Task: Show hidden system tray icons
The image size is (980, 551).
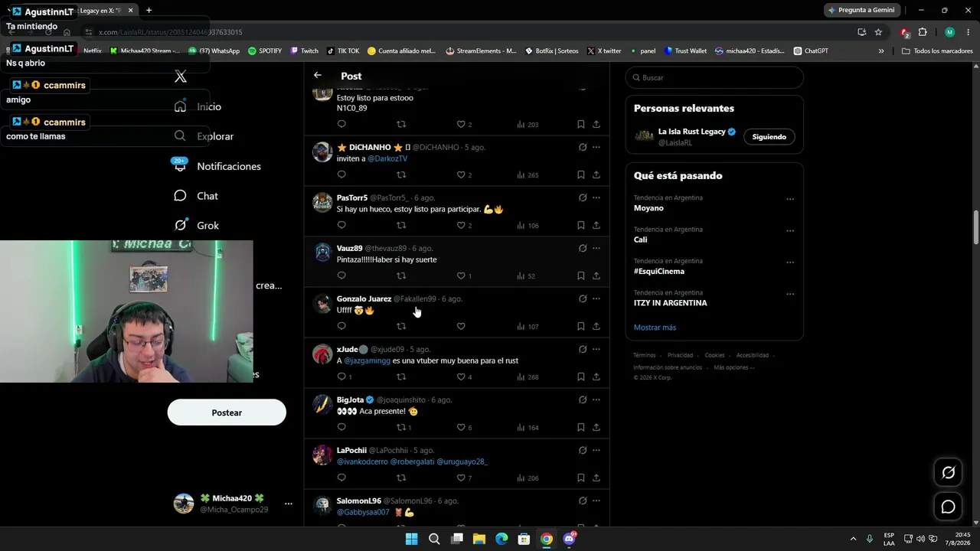Action: pyautogui.click(x=853, y=539)
